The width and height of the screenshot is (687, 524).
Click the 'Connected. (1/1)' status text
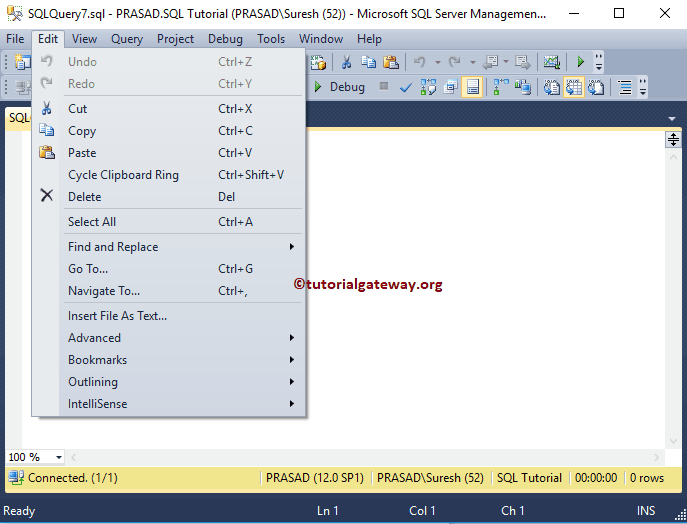pyautogui.click(x=73, y=478)
